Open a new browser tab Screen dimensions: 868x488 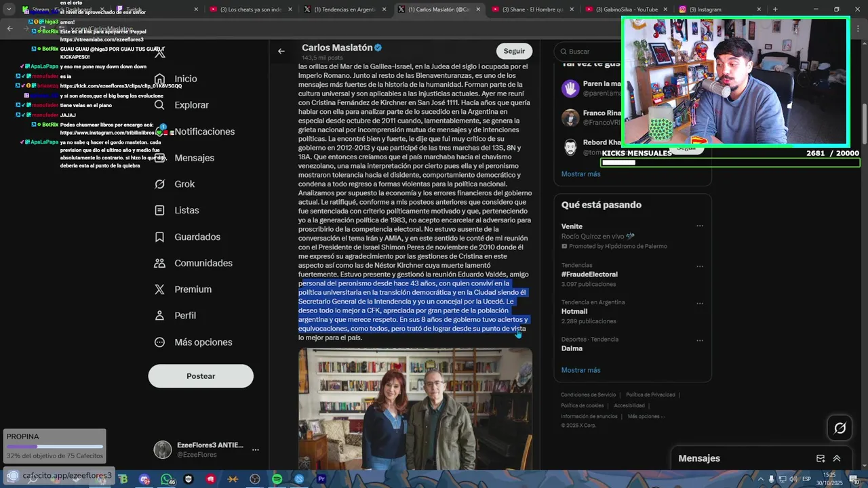775,9
